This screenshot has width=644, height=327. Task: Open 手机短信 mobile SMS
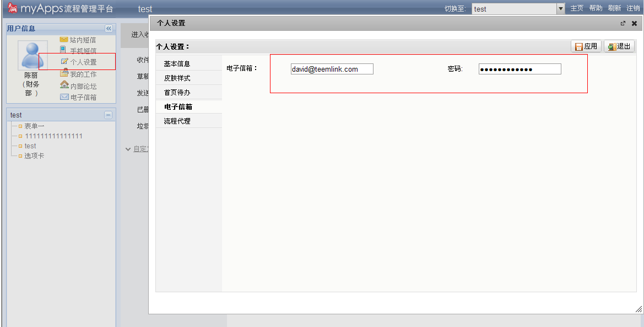(x=78, y=51)
